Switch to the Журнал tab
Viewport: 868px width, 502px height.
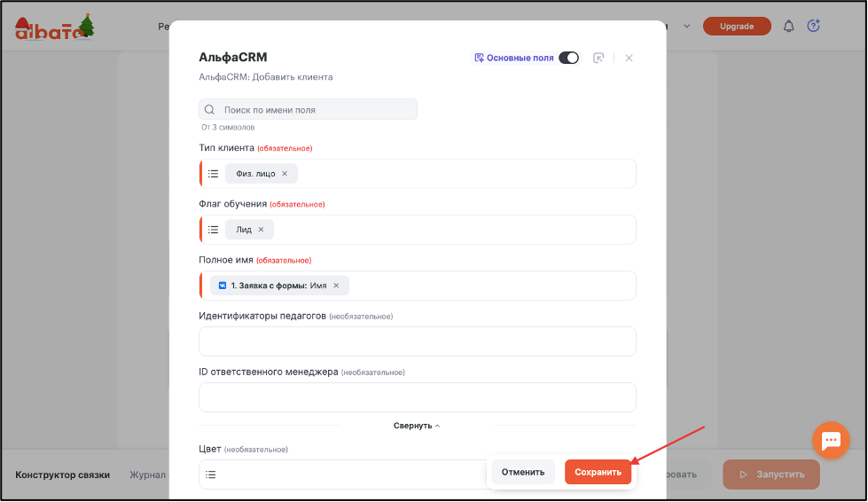147,475
